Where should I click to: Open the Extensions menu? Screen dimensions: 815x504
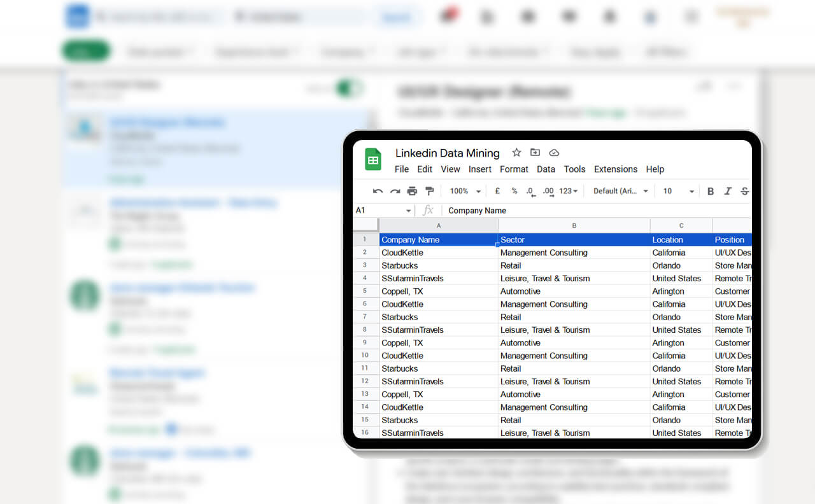(x=615, y=169)
